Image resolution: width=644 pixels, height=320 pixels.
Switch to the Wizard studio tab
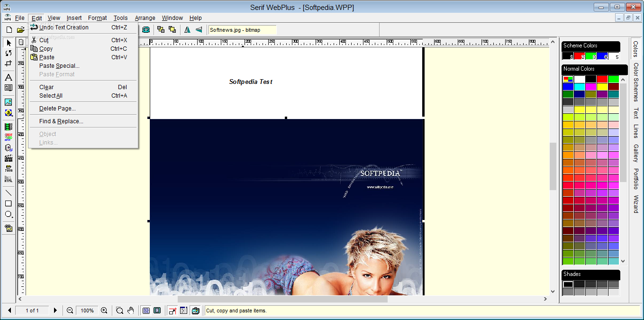click(x=636, y=204)
